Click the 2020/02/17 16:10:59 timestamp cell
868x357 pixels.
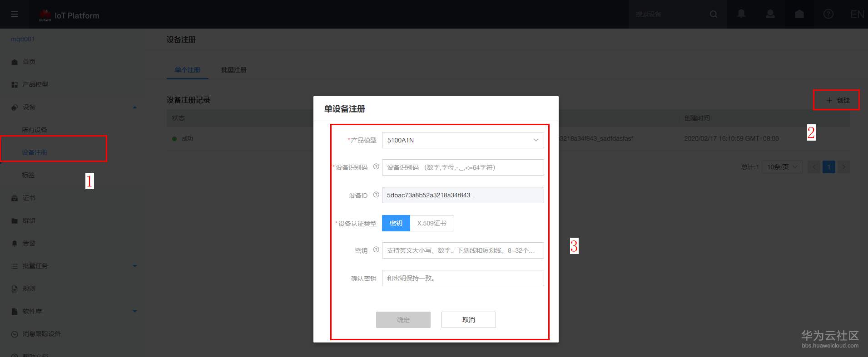coord(731,138)
